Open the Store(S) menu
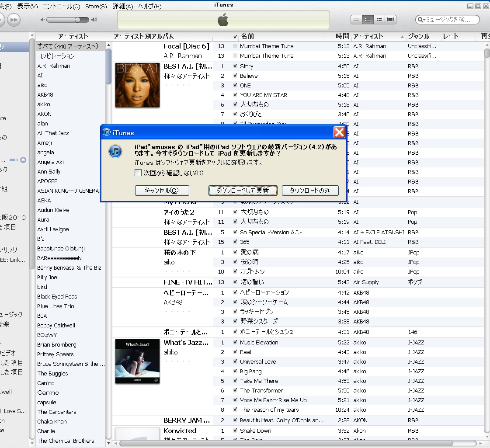This screenshot has width=490, height=448. click(96, 6)
